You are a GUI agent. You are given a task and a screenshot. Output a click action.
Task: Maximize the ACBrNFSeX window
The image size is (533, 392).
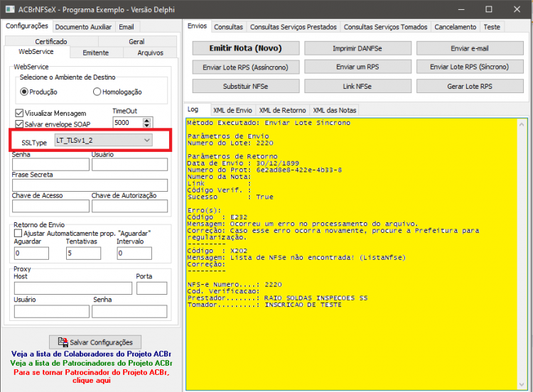click(x=489, y=9)
